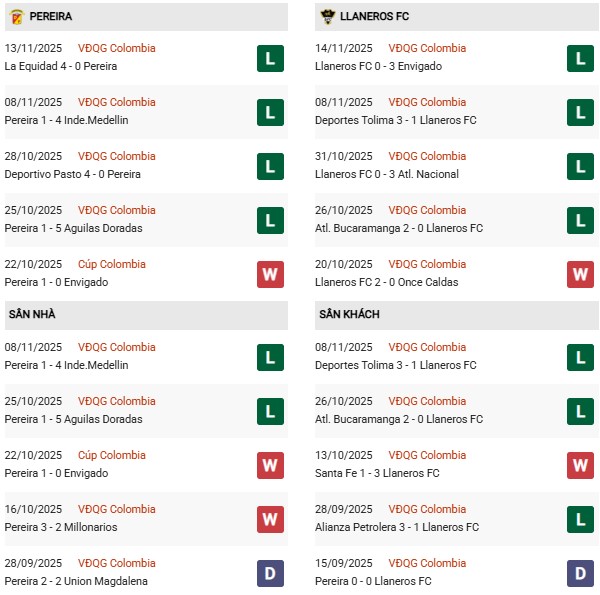Click the L badge for Llaneros FC 0 - 3 Envigado
Screen dimensions: 600x595
[x=580, y=58]
